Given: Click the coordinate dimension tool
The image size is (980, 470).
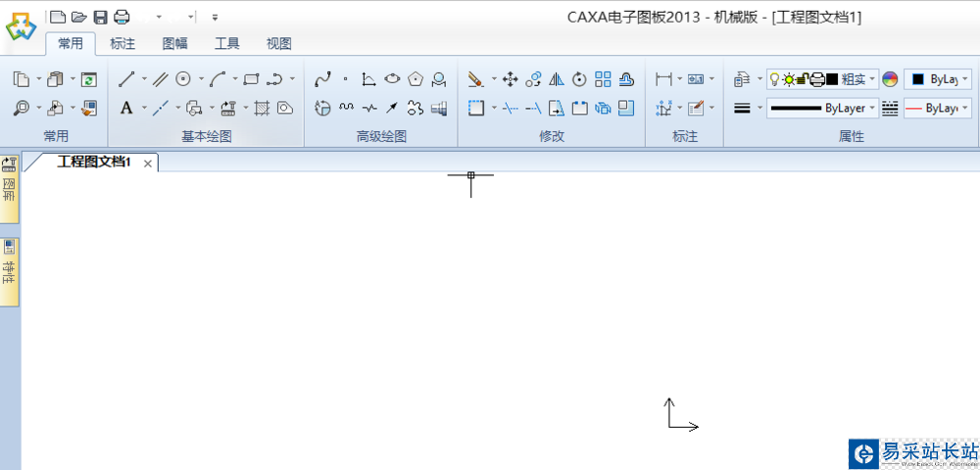Looking at the screenshot, I should (x=663, y=108).
